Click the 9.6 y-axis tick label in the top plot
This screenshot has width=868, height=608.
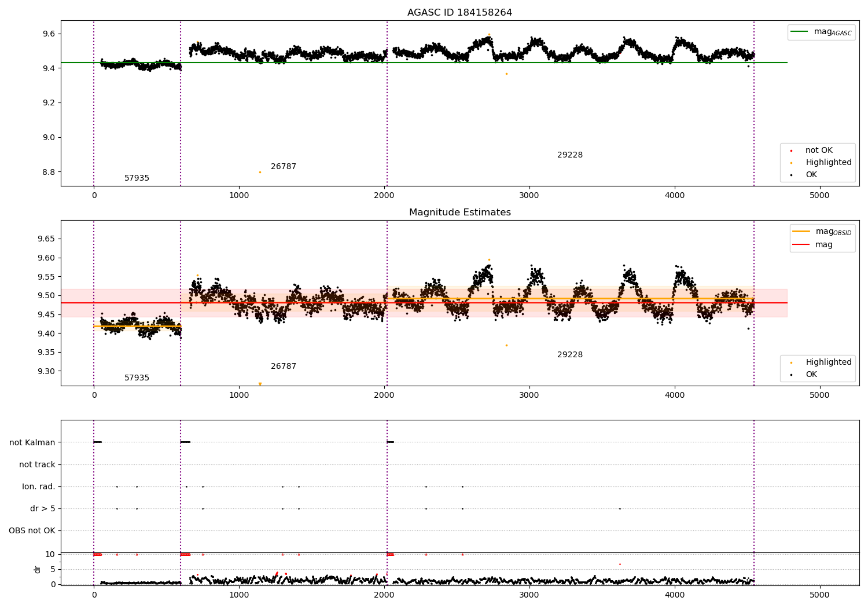click(x=49, y=34)
